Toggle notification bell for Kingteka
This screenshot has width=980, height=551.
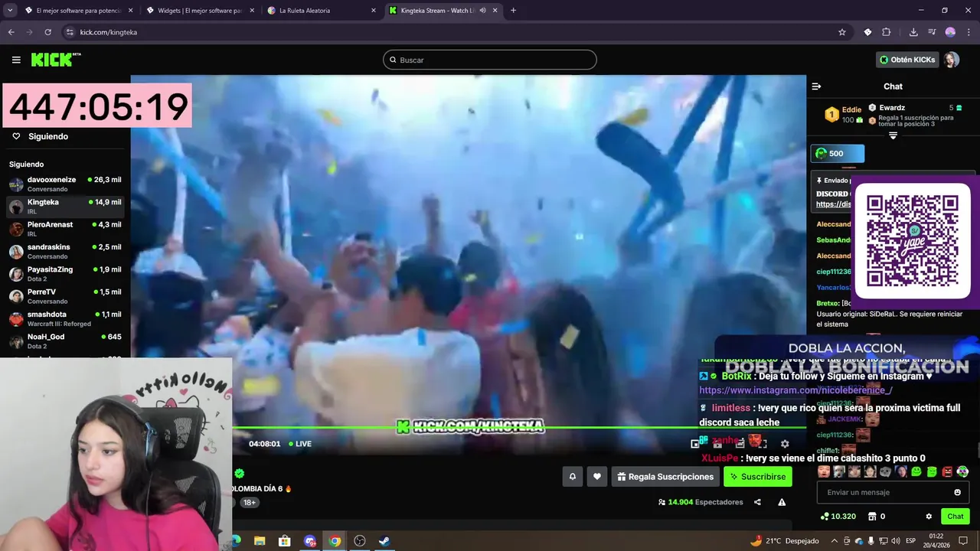pos(572,477)
